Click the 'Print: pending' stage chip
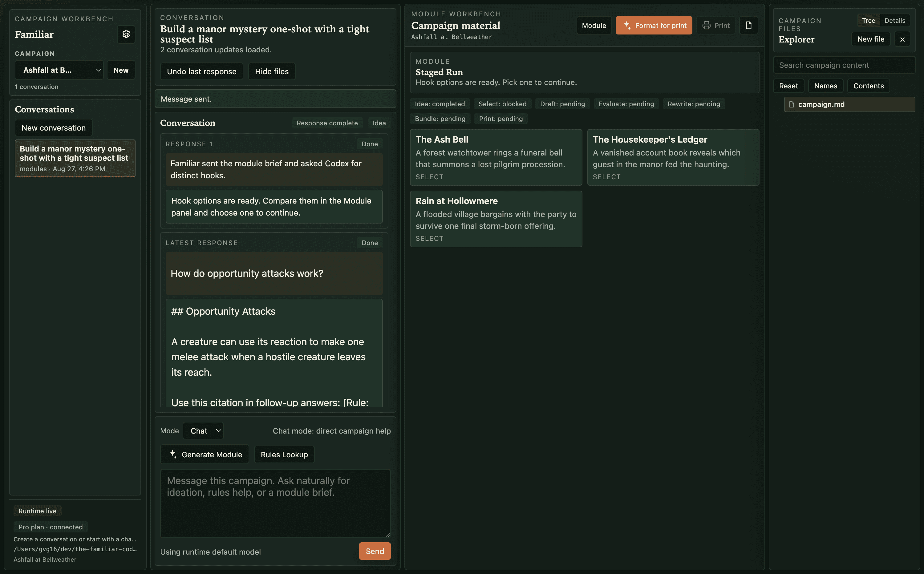This screenshot has width=924, height=574. (x=501, y=119)
